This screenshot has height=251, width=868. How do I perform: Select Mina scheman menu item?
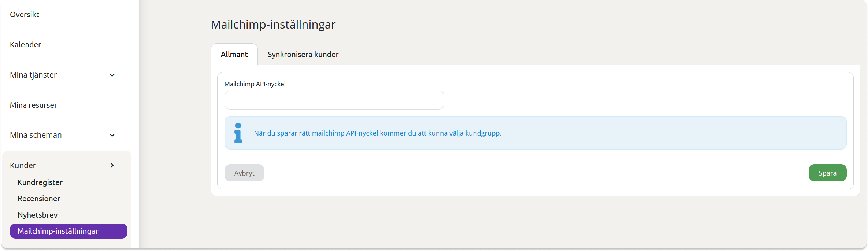coord(36,135)
